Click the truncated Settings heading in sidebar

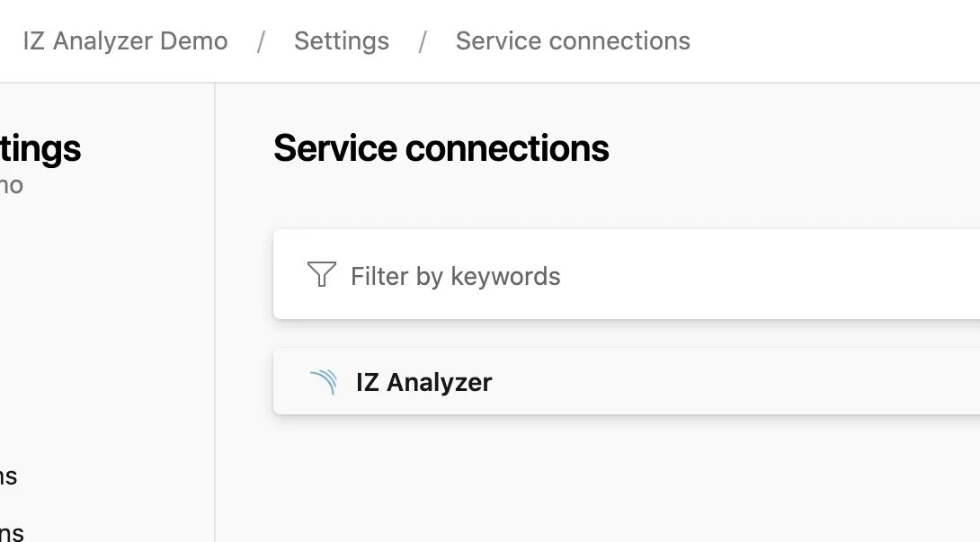(x=40, y=148)
